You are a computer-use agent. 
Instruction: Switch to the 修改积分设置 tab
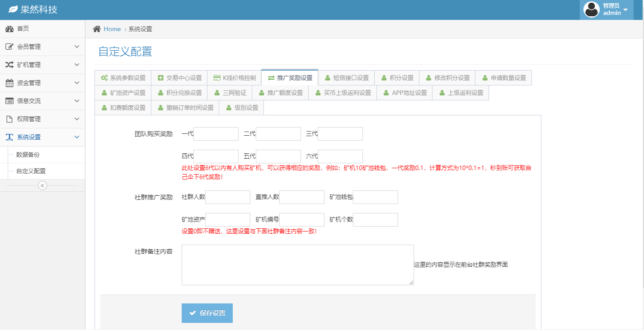pyautogui.click(x=447, y=78)
